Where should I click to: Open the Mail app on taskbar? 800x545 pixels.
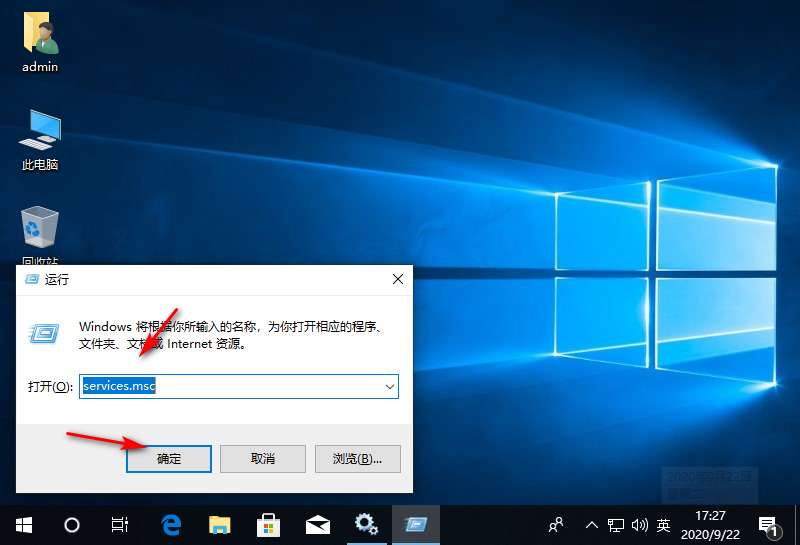[x=318, y=524]
